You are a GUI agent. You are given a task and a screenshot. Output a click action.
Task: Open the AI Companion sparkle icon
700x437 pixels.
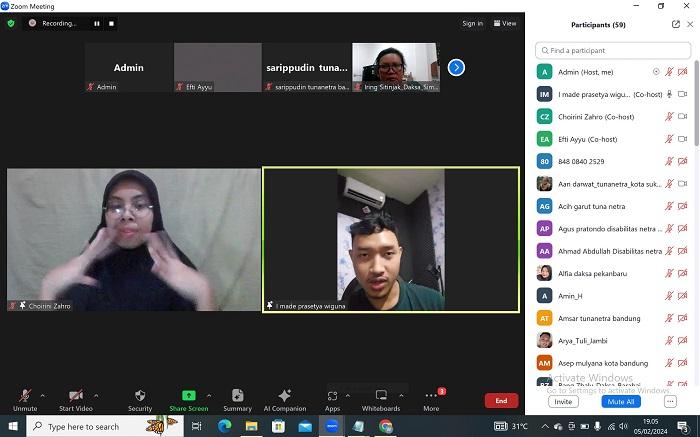point(284,396)
